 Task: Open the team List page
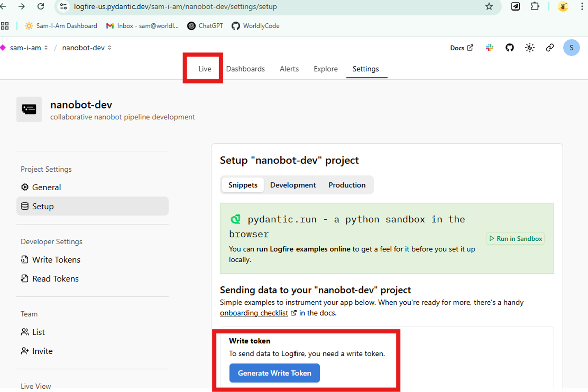(38, 332)
